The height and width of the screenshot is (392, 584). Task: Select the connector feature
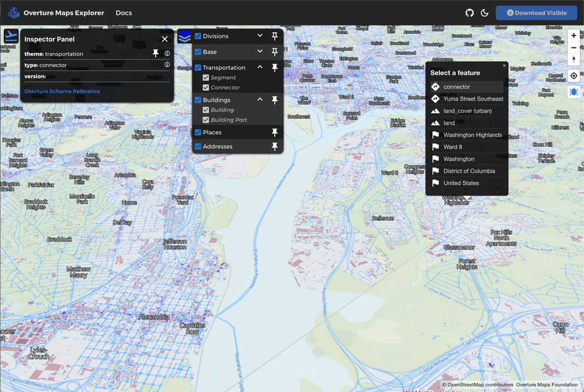click(x=467, y=87)
